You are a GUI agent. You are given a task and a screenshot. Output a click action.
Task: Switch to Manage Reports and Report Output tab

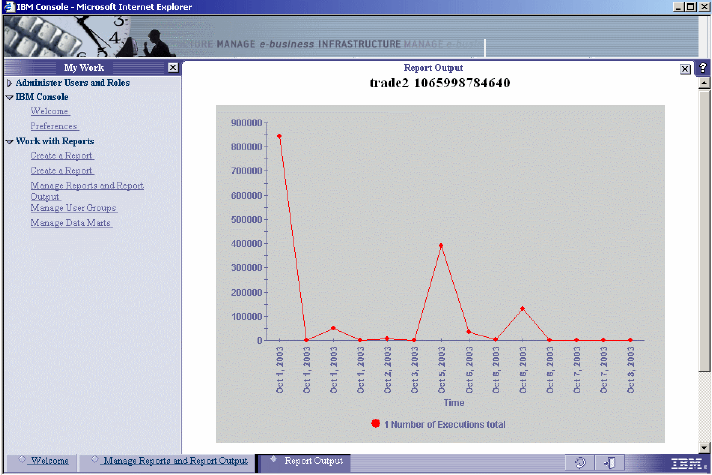pyautogui.click(x=175, y=460)
